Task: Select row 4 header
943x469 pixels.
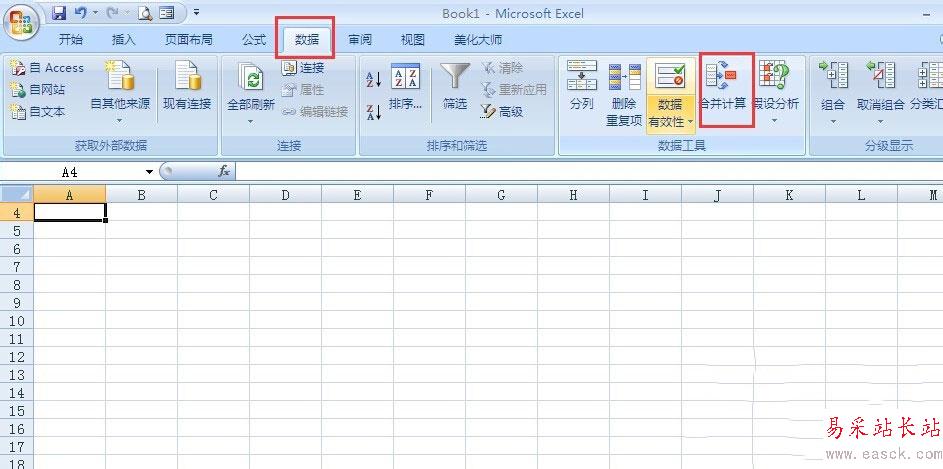Action: click(17, 212)
